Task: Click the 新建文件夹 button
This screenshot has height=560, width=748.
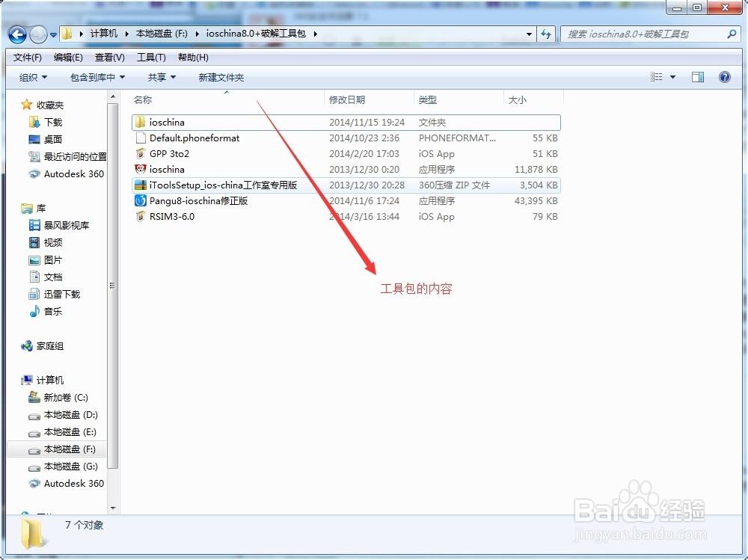Action: pyautogui.click(x=221, y=77)
